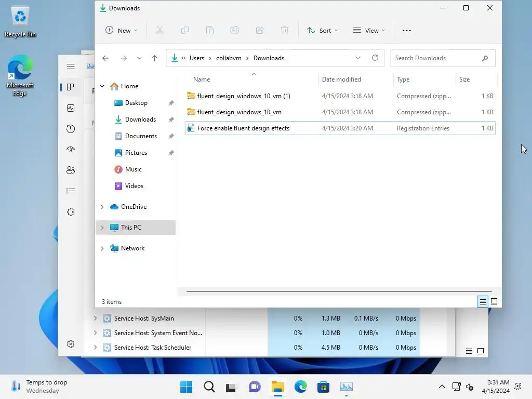Click the Delete trash icon
Viewport: 532px width, 399px height.
pyautogui.click(x=285, y=31)
